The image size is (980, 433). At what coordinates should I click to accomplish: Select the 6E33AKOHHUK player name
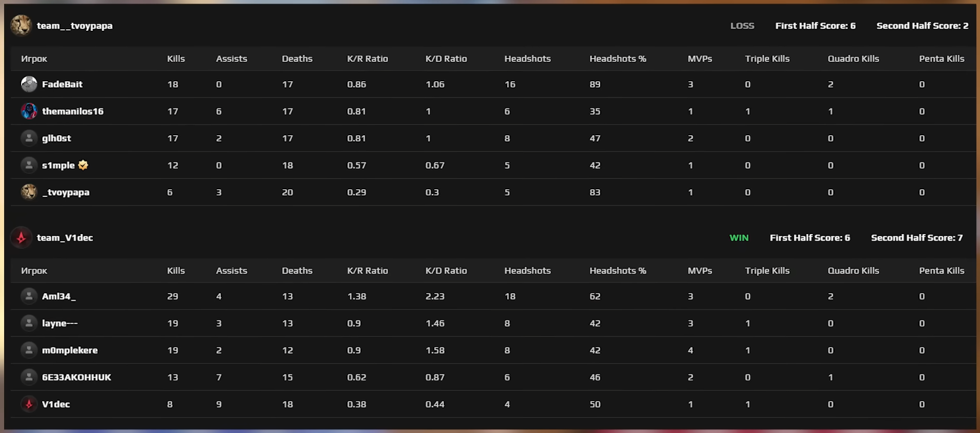77,377
